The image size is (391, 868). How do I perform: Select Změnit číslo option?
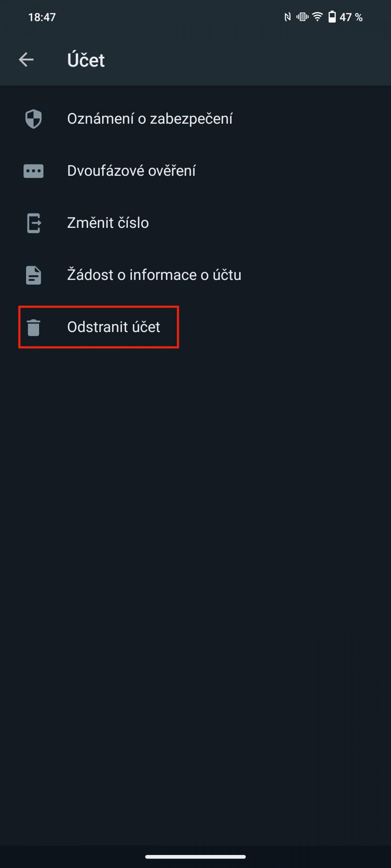[195, 223]
